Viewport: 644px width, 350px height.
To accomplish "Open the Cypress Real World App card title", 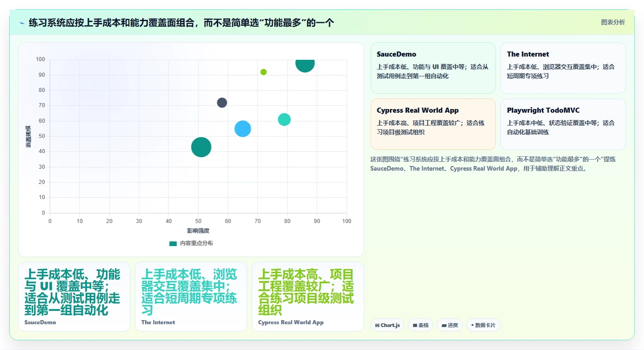I will [x=418, y=110].
